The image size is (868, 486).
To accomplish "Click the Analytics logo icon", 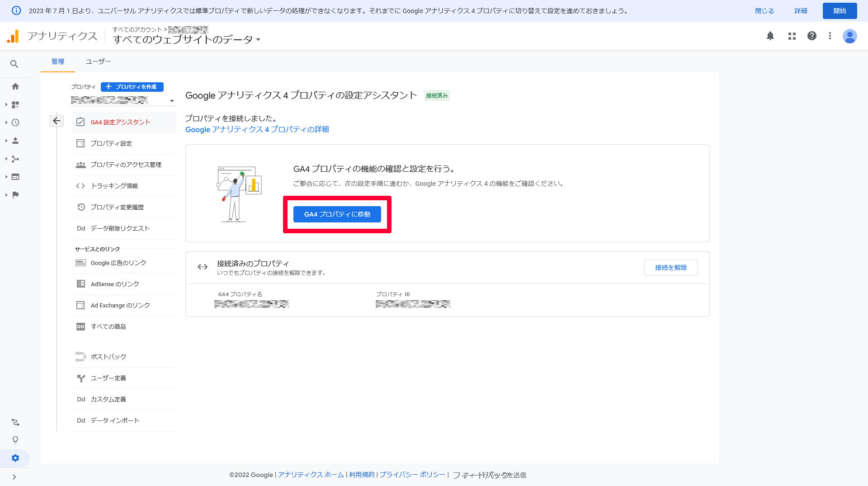I will click(13, 36).
